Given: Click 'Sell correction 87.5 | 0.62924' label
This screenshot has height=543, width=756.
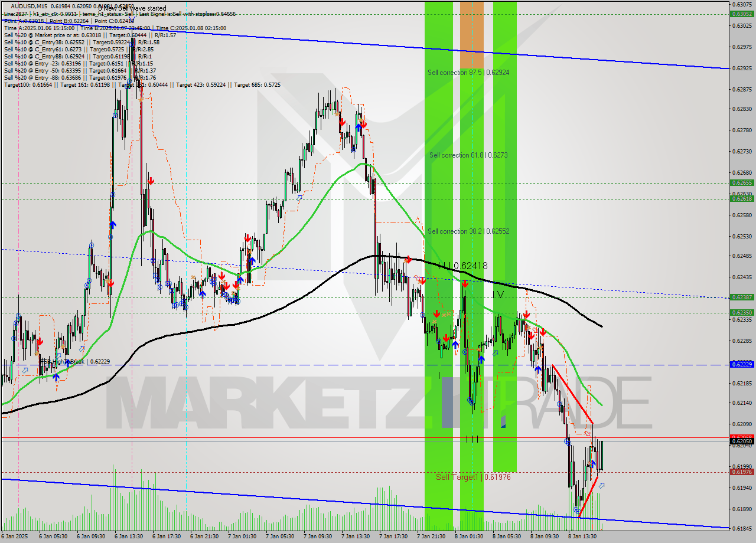Looking at the screenshot, I should pos(469,73).
